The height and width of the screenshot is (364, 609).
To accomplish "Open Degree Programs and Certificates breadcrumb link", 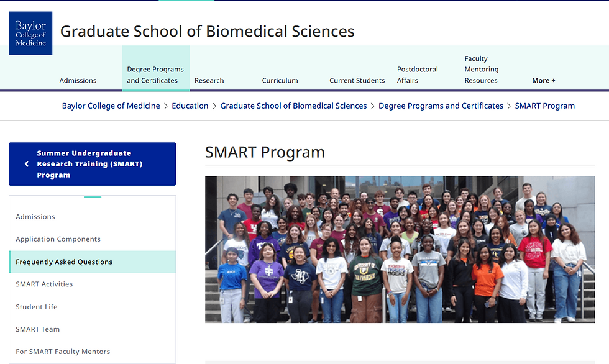I will (x=441, y=106).
